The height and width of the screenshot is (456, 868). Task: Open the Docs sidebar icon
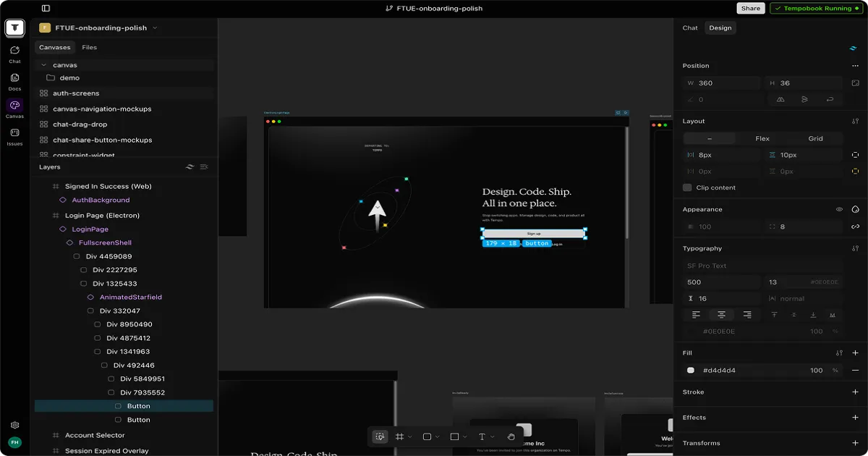click(14, 82)
